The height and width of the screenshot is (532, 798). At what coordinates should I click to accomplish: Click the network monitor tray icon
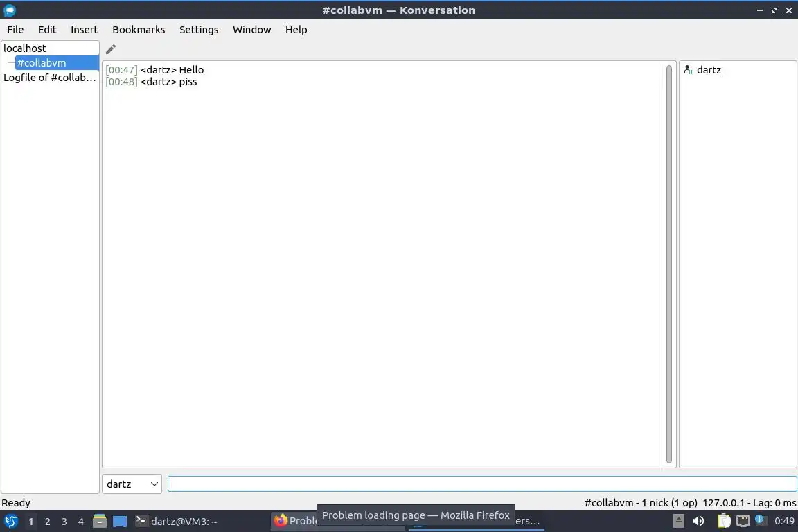[743, 521]
